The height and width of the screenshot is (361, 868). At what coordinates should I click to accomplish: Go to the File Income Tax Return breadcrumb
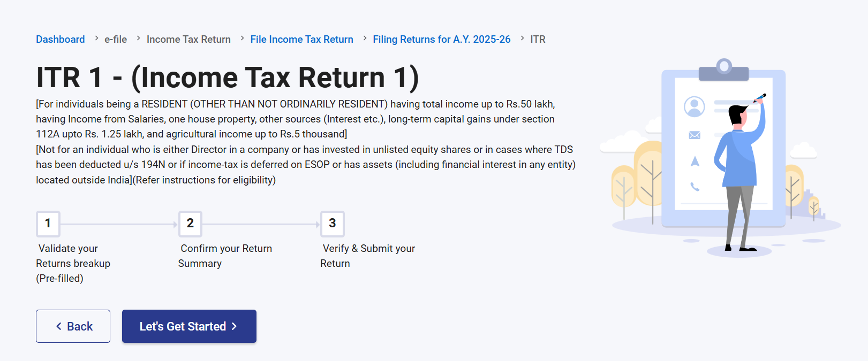[301, 40]
